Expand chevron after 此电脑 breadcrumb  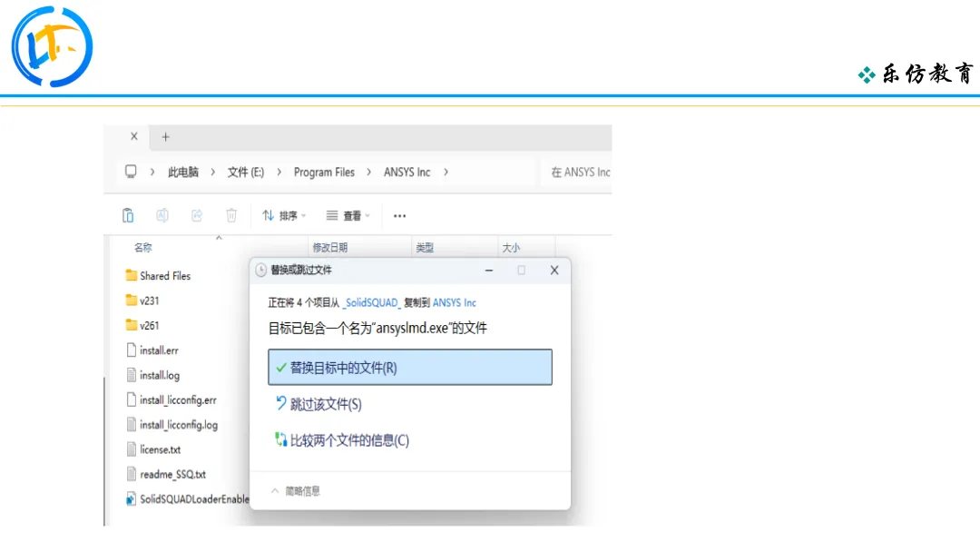coord(212,172)
